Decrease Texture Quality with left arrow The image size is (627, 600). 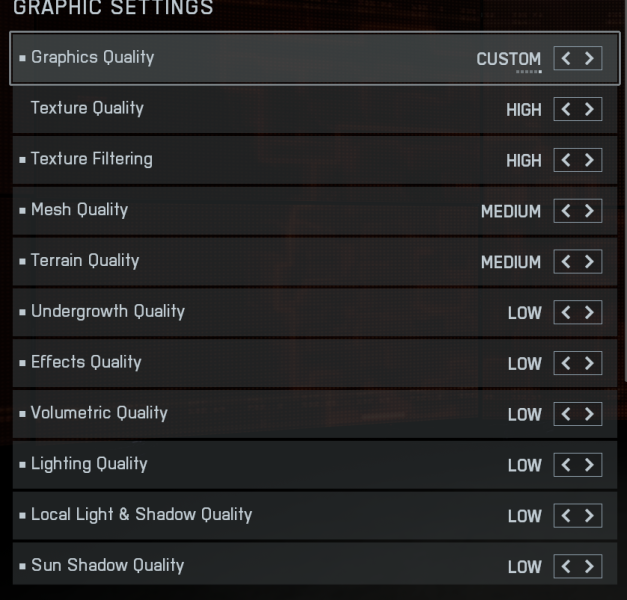(566, 109)
